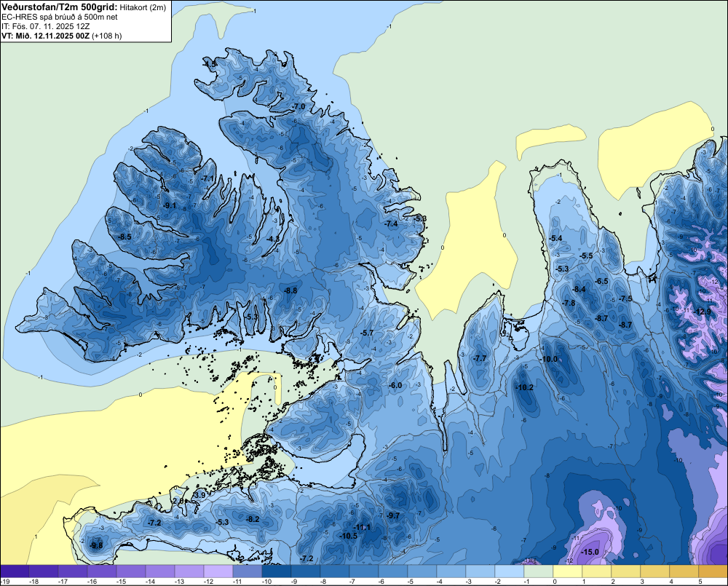Select legend swatch between 2 and 3
The width and height of the screenshot is (728, 586).
pyautogui.click(x=625, y=571)
